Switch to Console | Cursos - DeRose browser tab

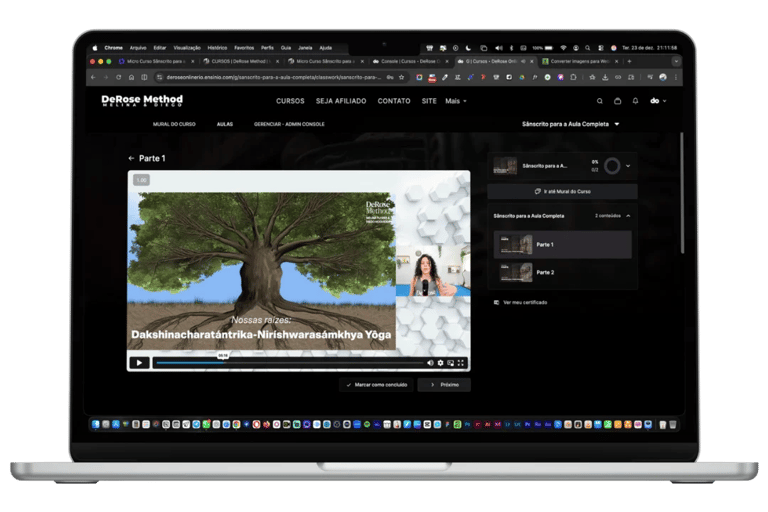[x=409, y=62]
